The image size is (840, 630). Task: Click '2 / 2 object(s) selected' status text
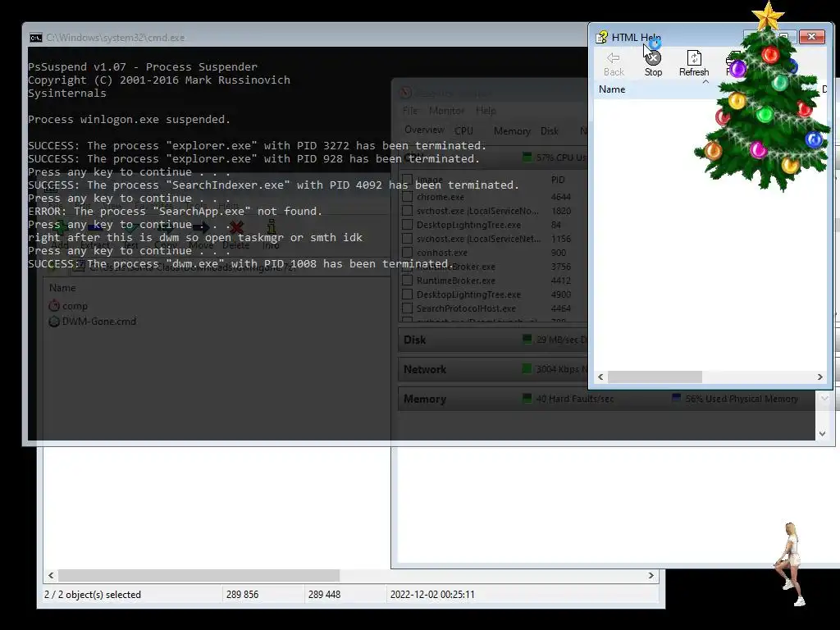(x=92, y=594)
